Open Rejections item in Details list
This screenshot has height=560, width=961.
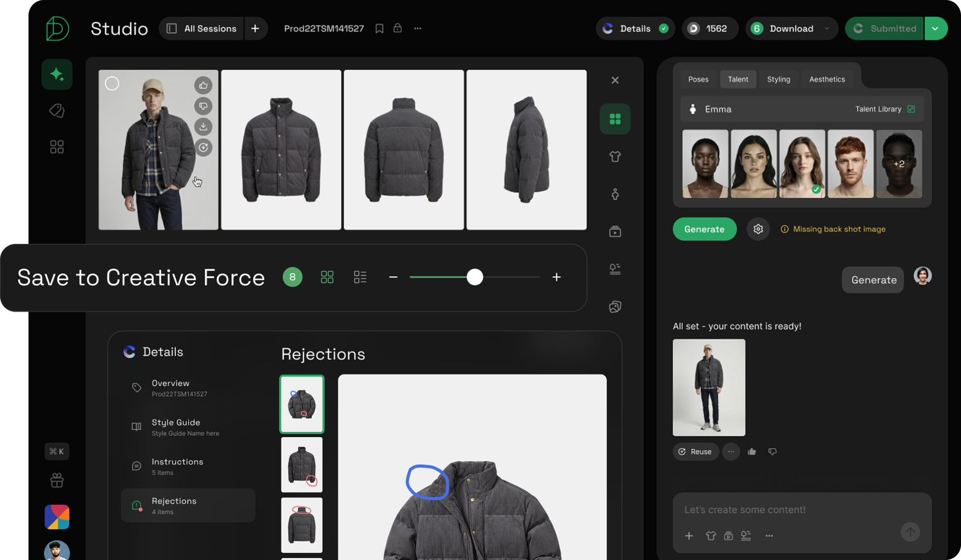pyautogui.click(x=188, y=505)
